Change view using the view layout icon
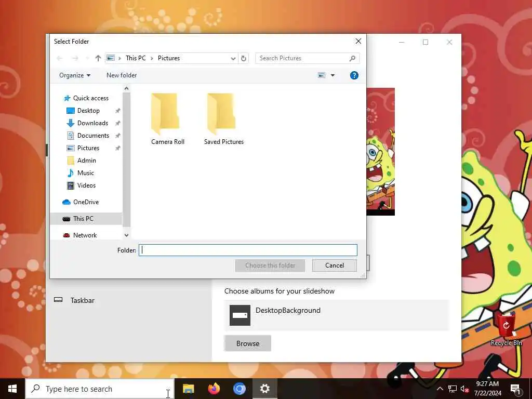 point(321,75)
